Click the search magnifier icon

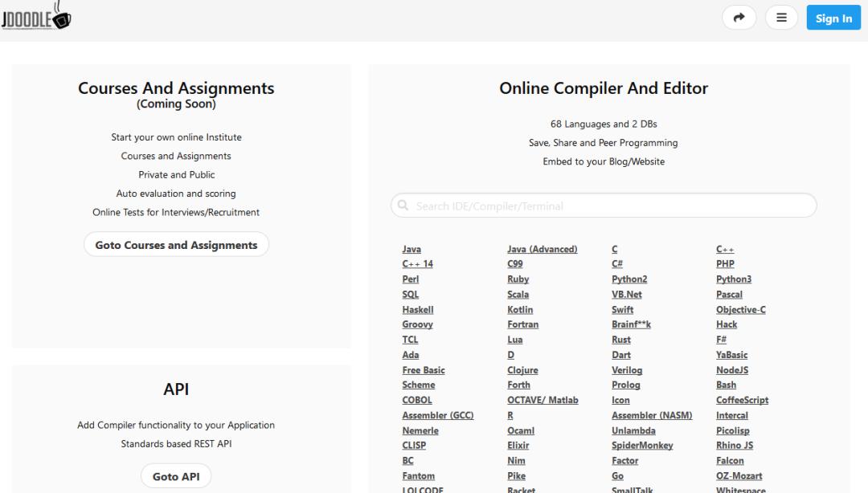coord(403,206)
